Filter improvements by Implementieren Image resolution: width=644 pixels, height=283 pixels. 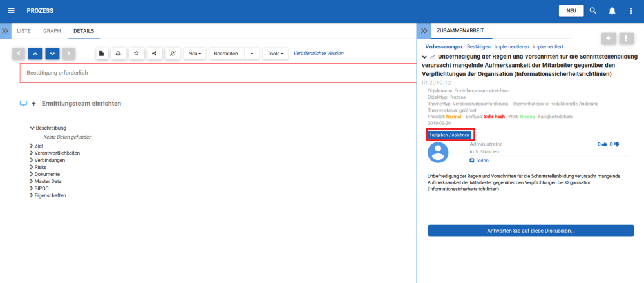(x=511, y=47)
